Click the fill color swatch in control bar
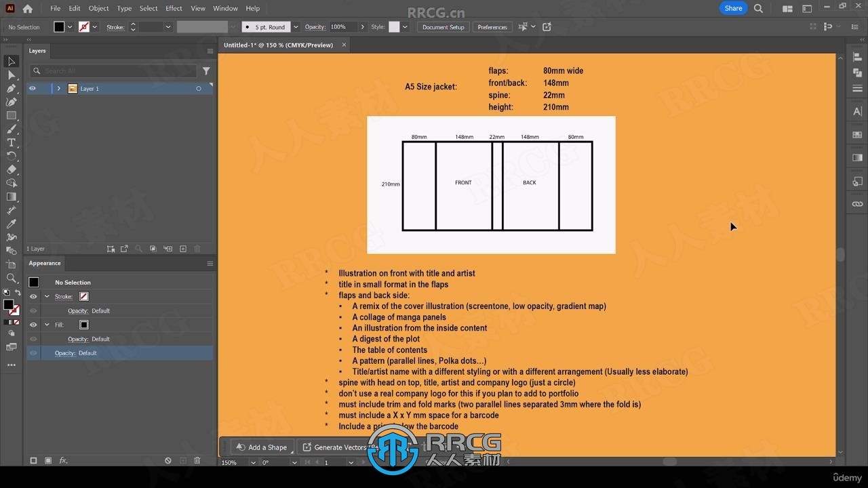This screenshot has width=868, height=488. (x=59, y=27)
